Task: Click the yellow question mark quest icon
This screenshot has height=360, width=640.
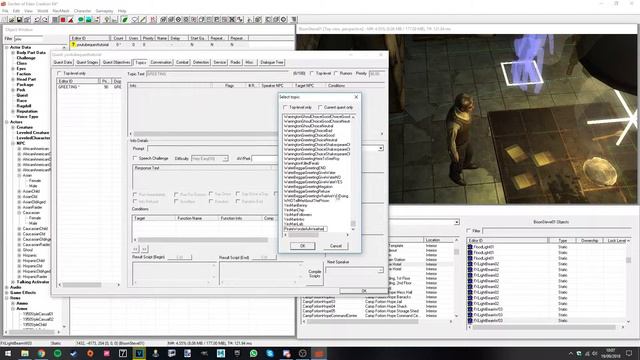Action: click(x=73, y=44)
